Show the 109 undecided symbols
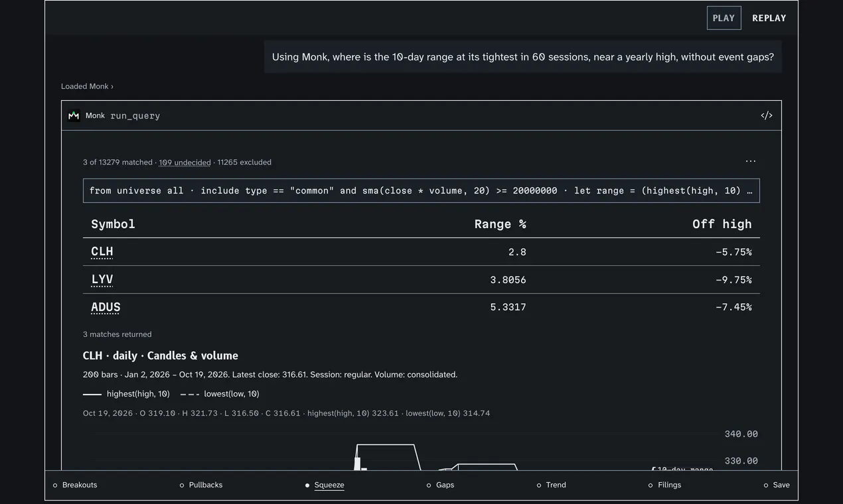843x504 pixels. 185,162
